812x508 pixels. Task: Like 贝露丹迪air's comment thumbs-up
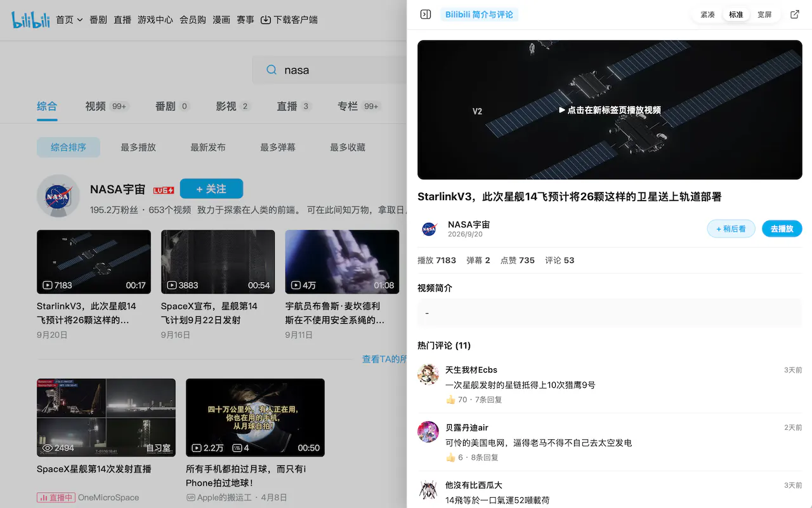(x=450, y=457)
